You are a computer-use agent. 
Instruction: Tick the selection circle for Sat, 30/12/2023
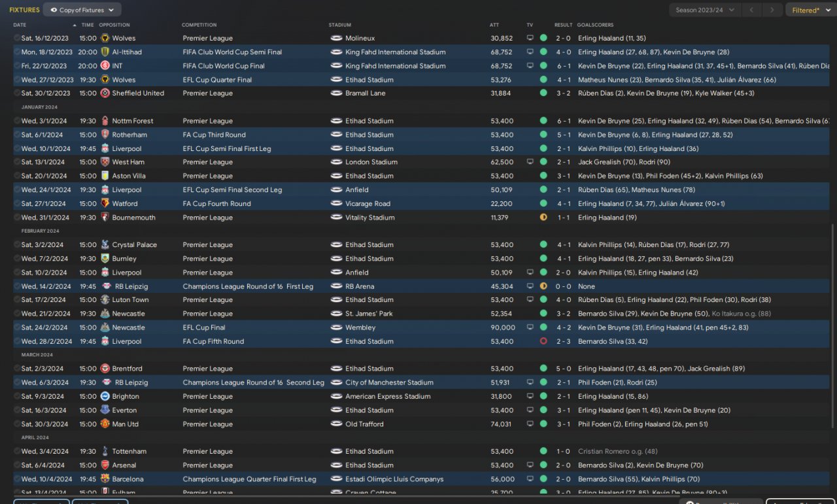[17, 93]
